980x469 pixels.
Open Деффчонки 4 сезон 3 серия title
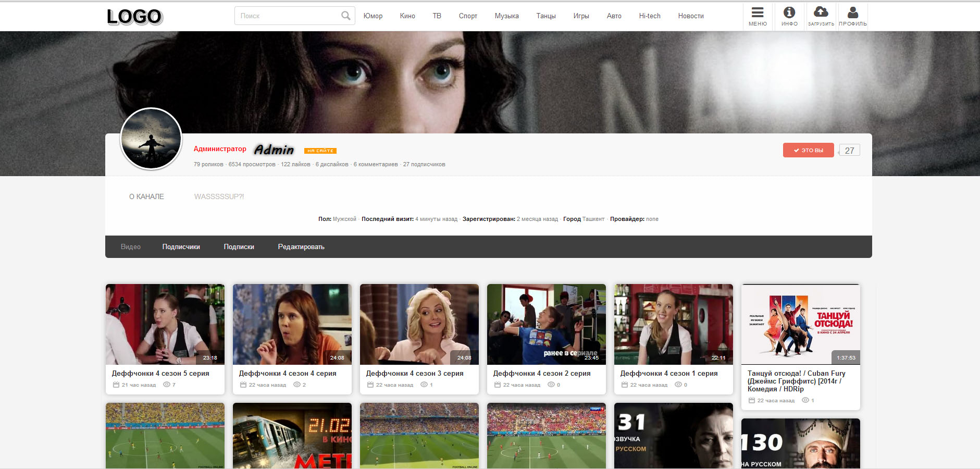tap(415, 373)
